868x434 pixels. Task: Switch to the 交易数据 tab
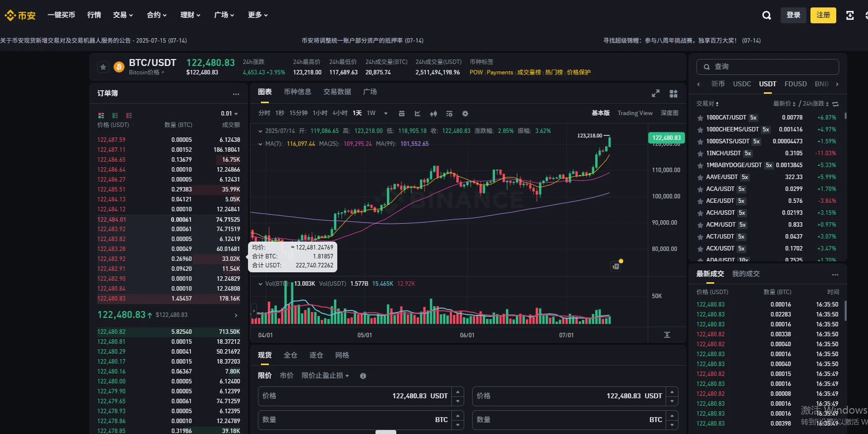[337, 92]
